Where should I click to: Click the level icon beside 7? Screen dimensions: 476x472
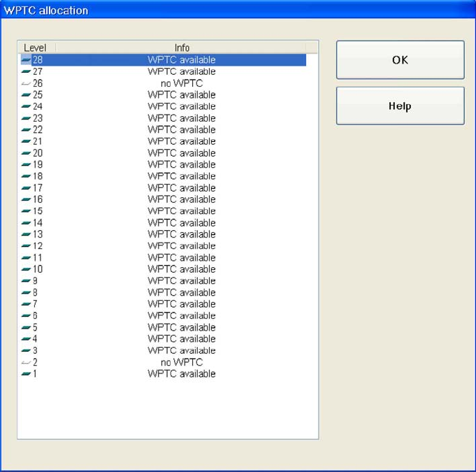click(x=26, y=303)
